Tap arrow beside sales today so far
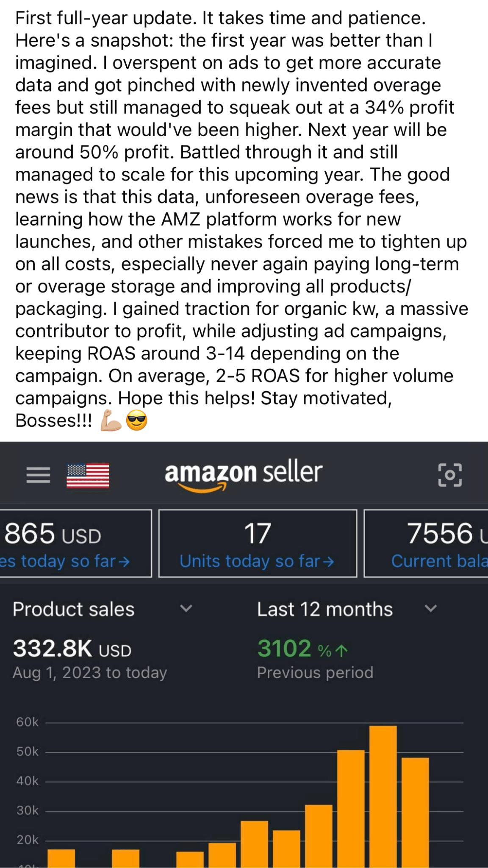Viewport: 488px width, 868px height. (124, 562)
